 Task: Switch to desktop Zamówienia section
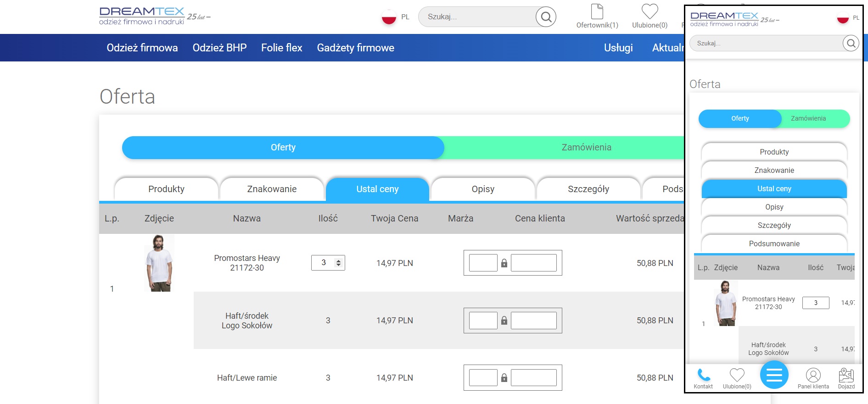coord(586,147)
